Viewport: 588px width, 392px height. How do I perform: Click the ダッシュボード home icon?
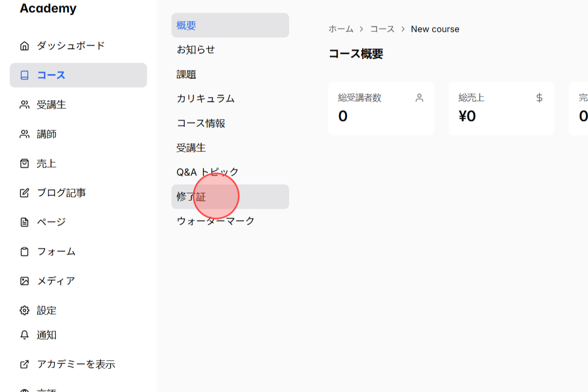[24, 45]
